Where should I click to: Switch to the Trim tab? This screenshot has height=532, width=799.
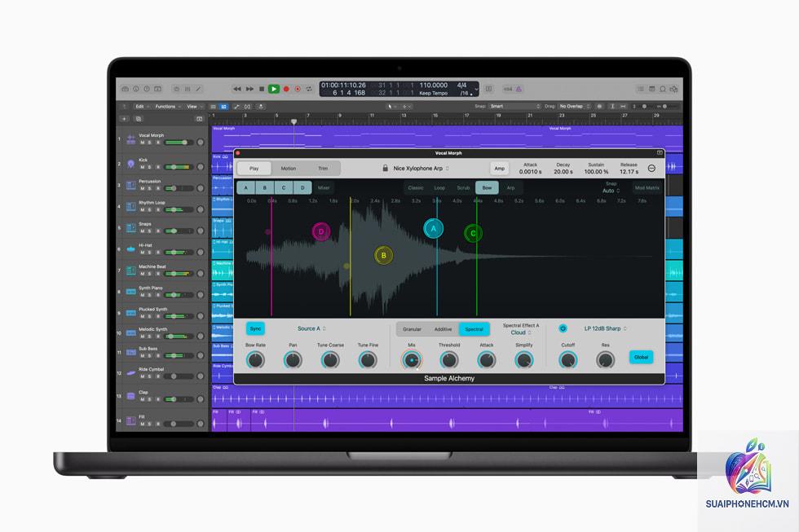pyautogui.click(x=323, y=169)
